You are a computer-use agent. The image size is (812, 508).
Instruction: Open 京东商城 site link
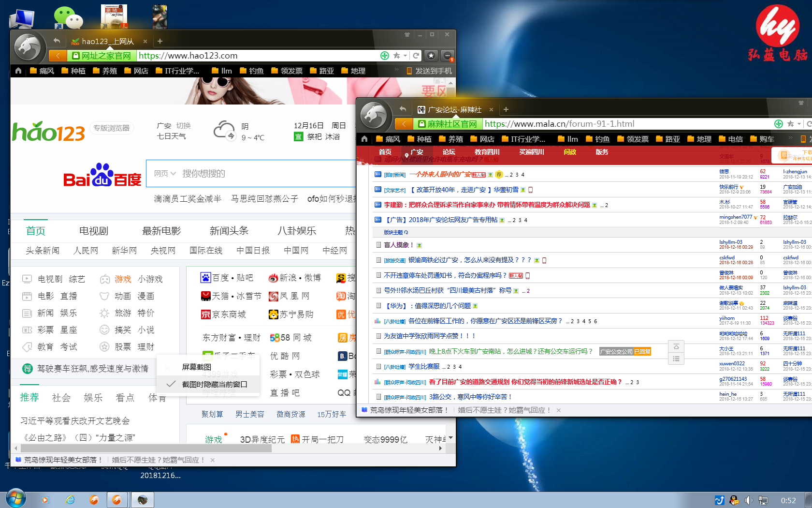(x=224, y=314)
